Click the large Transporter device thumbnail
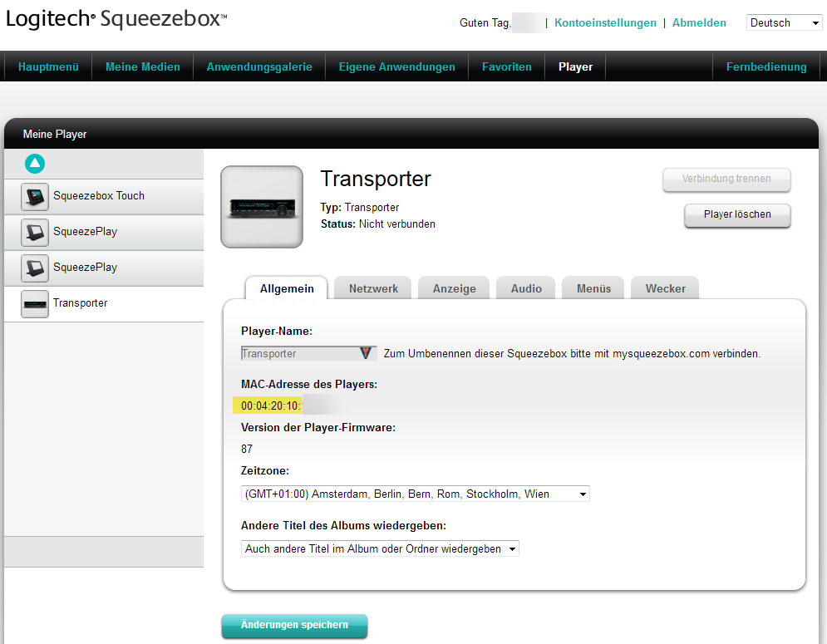 click(262, 207)
